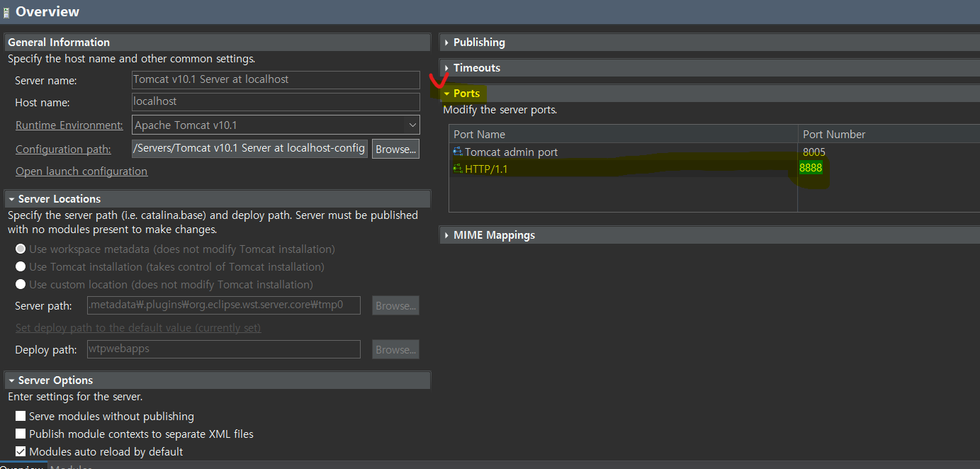The height and width of the screenshot is (469, 980).
Task: Click the Deploy path text field
Action: [x=223, y=349]
